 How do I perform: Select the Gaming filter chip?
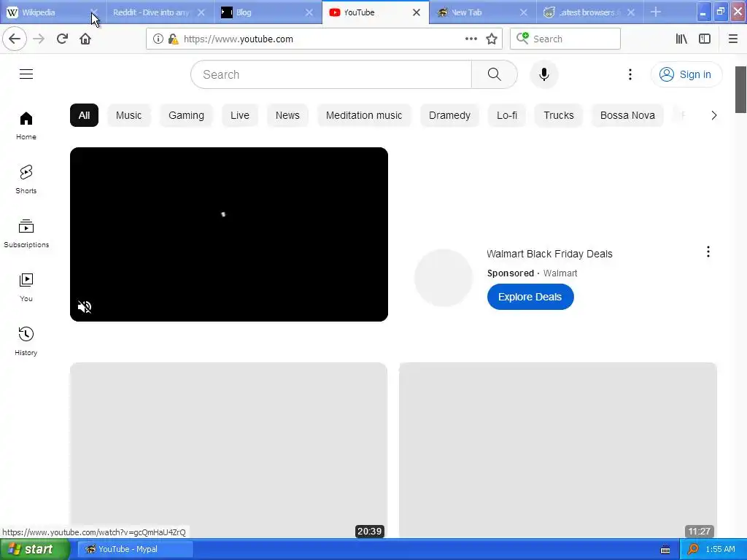tap(186, 115)
